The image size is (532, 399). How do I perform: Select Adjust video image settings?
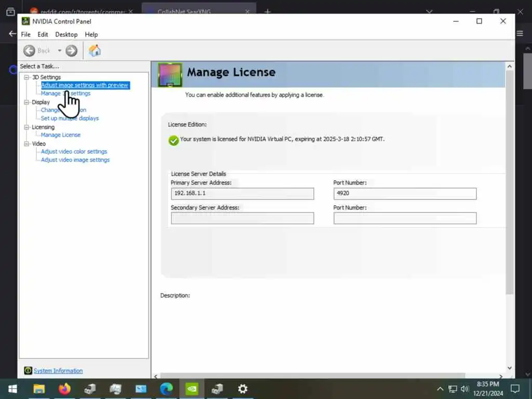(75, 160)
